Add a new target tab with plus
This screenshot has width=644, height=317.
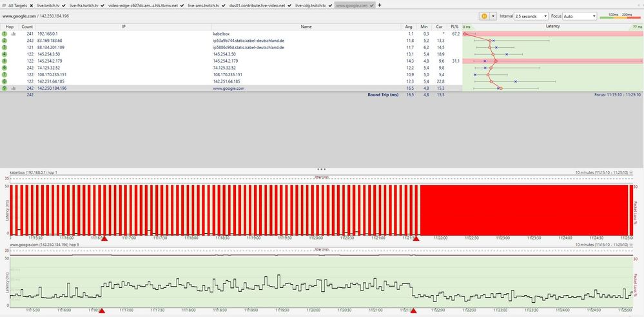click(379, 5)
